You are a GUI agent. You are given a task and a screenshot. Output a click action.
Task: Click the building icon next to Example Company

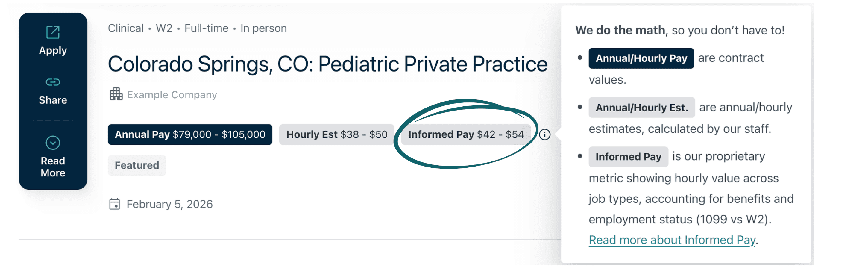click(x=116, y=94)
